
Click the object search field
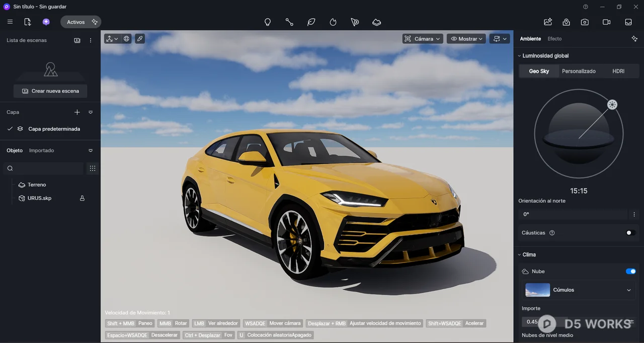tap(43, 168)
